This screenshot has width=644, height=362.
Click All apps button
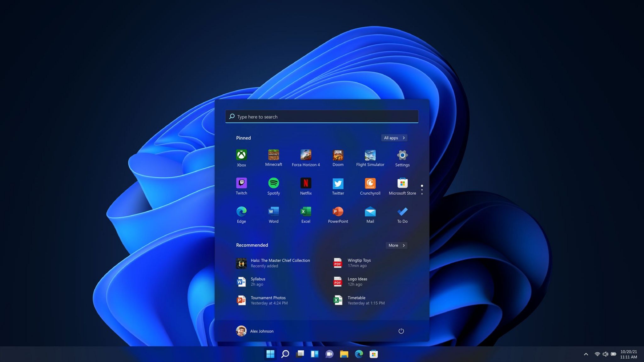point(394,138)
